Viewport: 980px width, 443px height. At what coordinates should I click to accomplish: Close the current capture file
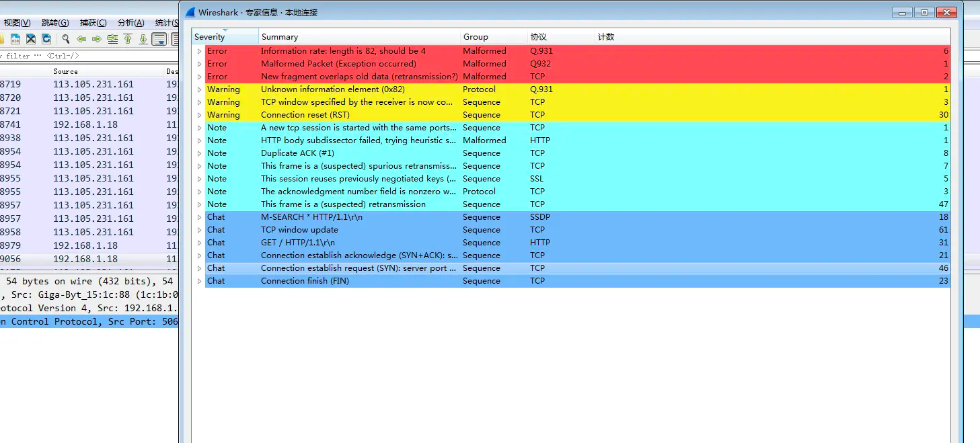pyautogui.click(x=30, y=38)
